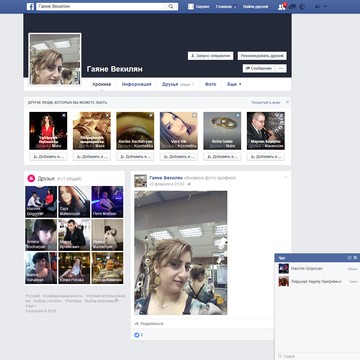Dismiss the wedding rings suggestion
The height and width of the screenshot is (360, 360).
pos(238,115)
